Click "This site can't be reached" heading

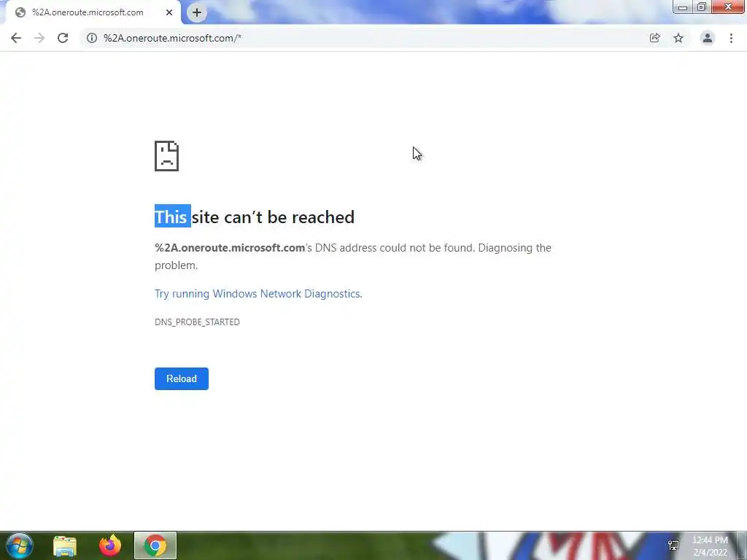pos(255,217)
